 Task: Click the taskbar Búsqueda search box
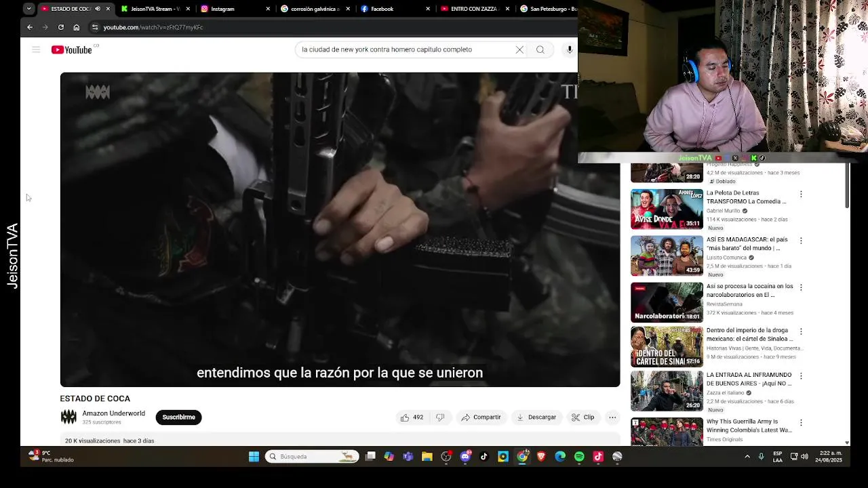pyautogui.click(x=312, y=457)
